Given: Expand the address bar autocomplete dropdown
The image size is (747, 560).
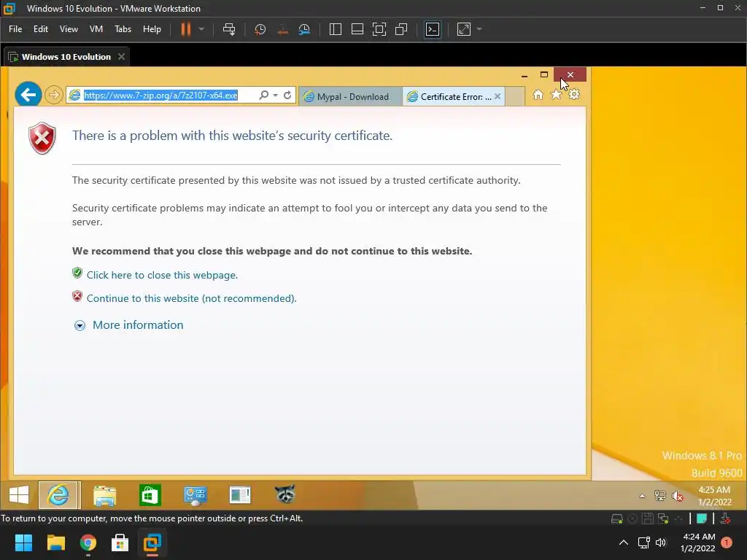Looking at the screenshot, I should click(x=275, y=96).
